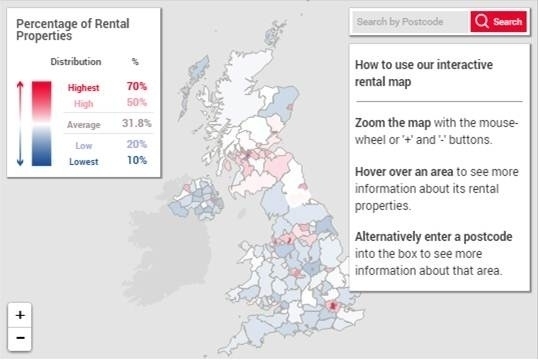Click the red gradient legend bar

[x=42, y=102]
